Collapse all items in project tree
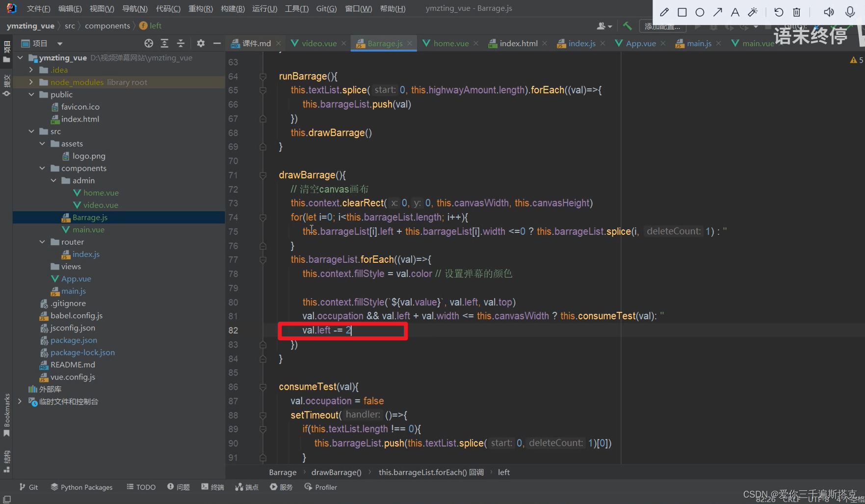 pyautogui.click(x=181, y=43)
